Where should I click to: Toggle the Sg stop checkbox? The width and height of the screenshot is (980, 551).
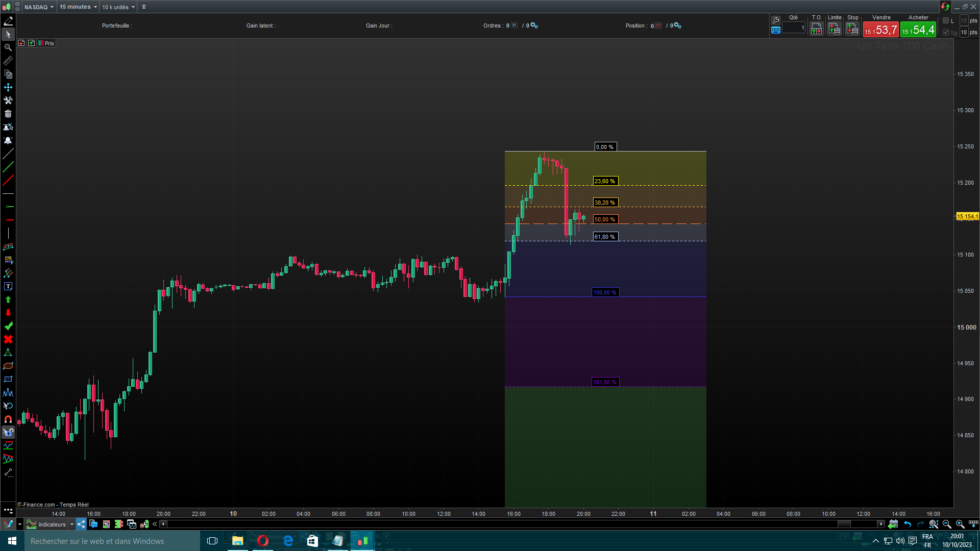pyautogui.click(x=946, y=32)
